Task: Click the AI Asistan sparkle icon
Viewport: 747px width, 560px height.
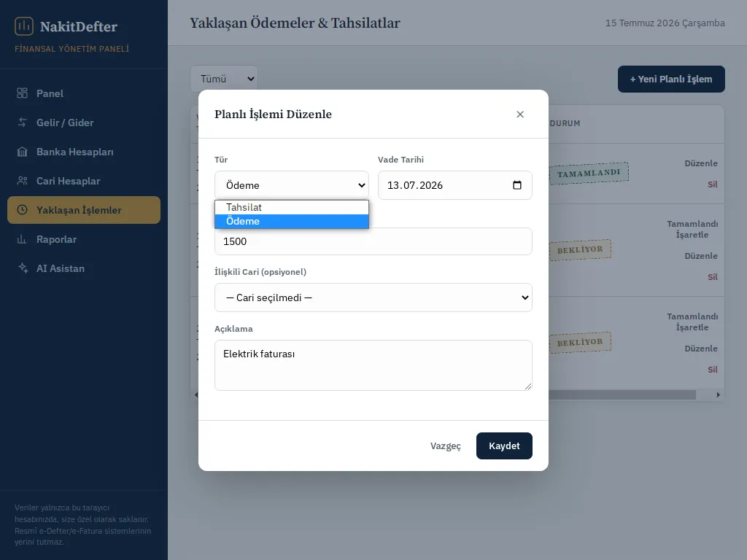Action: (22, 268)
